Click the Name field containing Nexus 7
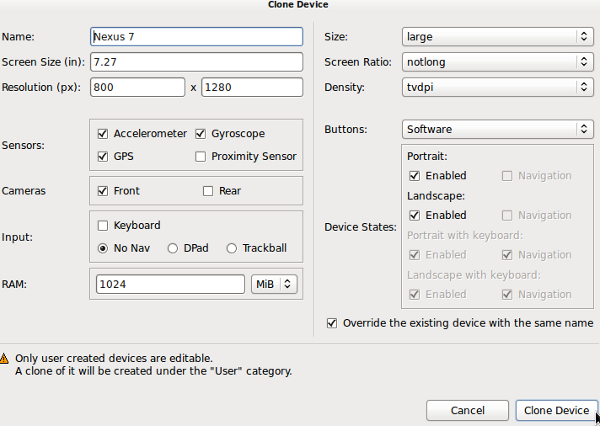 [x=196, y=37]
